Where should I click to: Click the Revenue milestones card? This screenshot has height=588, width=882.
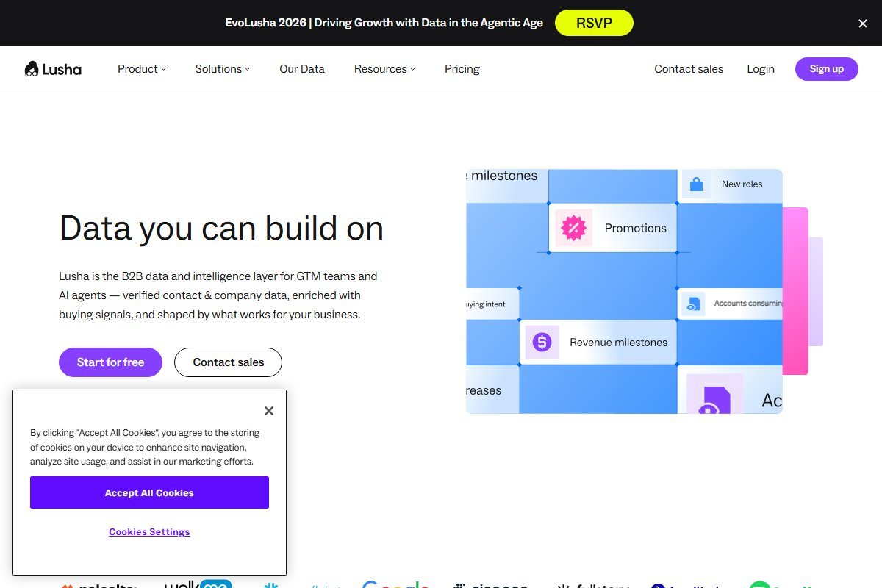click(598, 342)
